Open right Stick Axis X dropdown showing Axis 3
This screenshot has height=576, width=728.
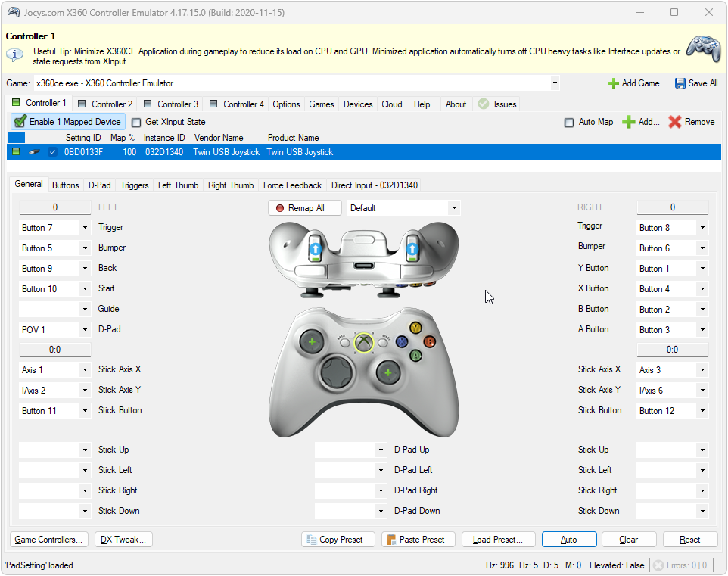tap(702, 370)
